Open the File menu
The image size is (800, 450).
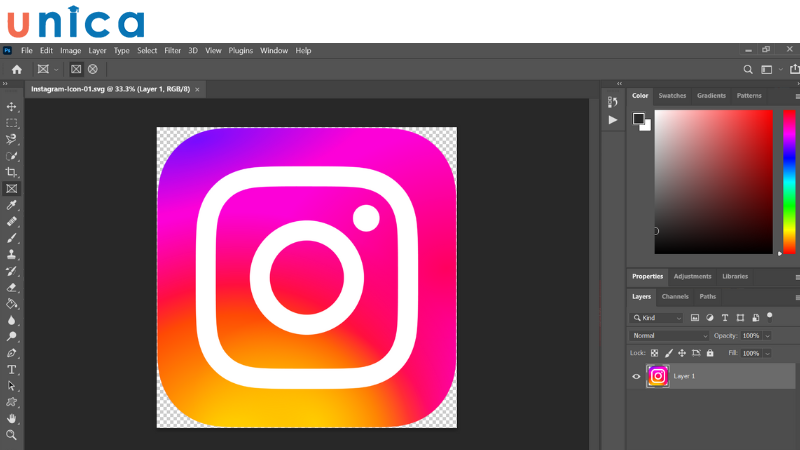pos(27,51)
